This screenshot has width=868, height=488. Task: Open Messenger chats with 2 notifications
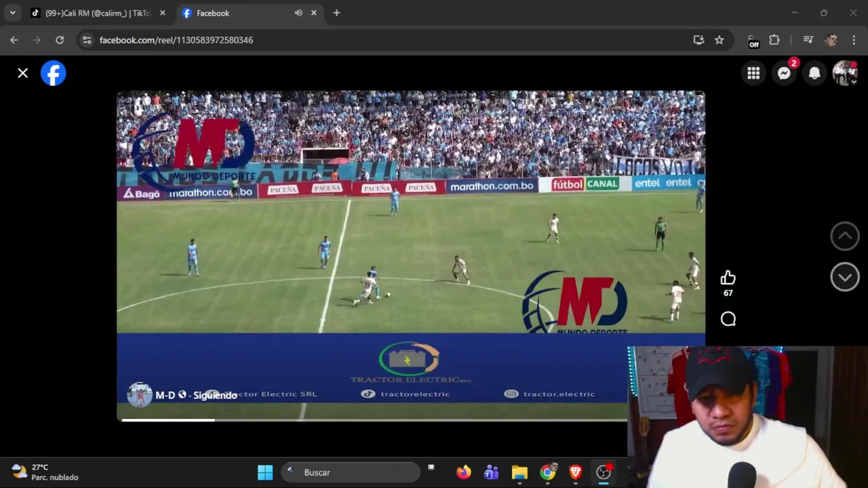click(x=785, y=73)
